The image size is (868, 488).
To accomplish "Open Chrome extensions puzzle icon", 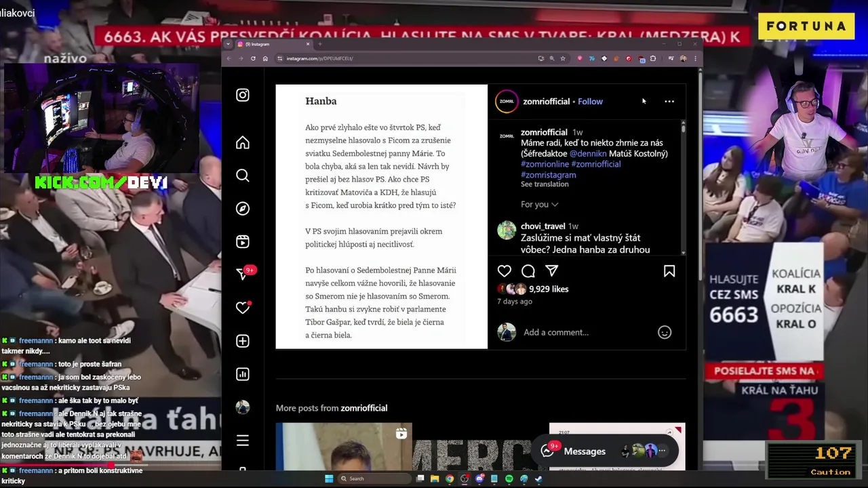I will coord(653,58).
